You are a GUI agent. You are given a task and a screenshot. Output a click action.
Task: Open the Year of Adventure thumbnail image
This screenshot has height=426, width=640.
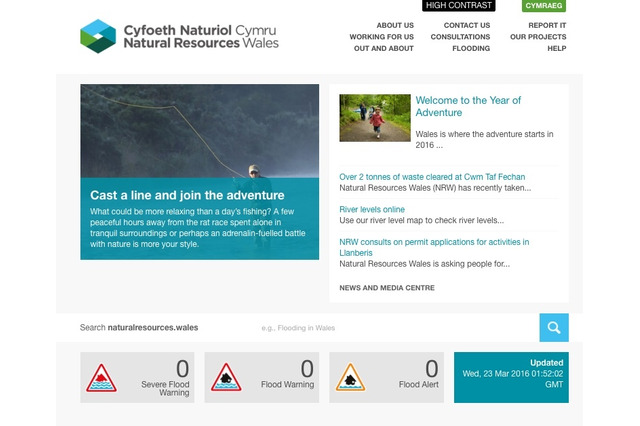(375, 118)
